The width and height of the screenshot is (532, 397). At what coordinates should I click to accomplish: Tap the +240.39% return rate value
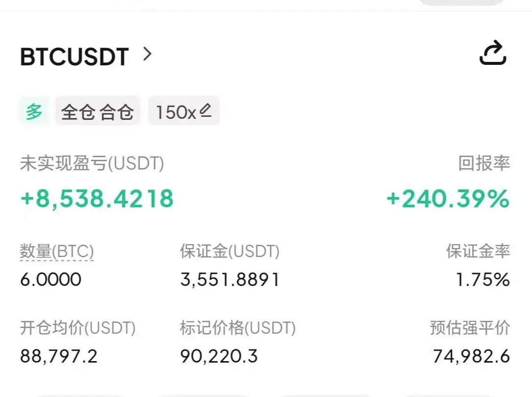448,198
